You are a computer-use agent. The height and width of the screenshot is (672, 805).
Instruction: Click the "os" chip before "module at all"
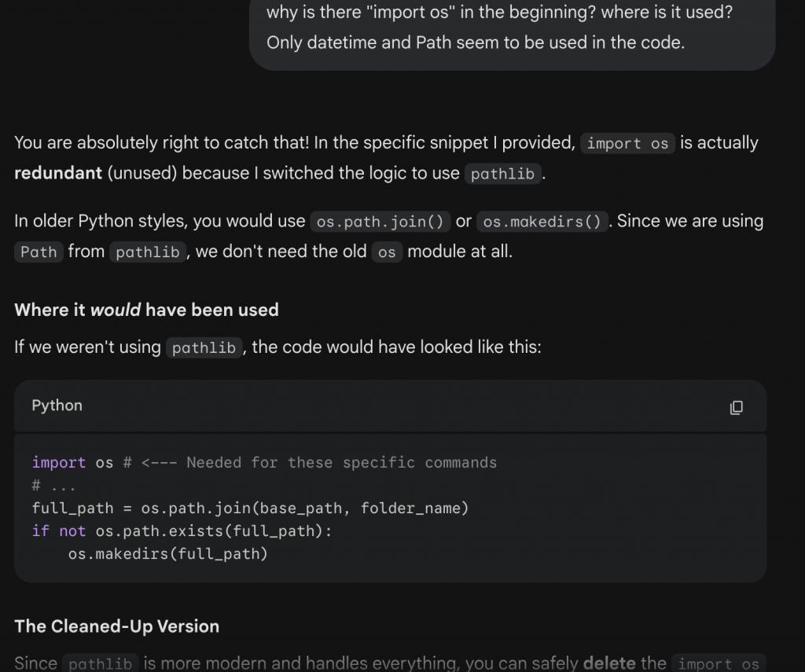[387, 252]
